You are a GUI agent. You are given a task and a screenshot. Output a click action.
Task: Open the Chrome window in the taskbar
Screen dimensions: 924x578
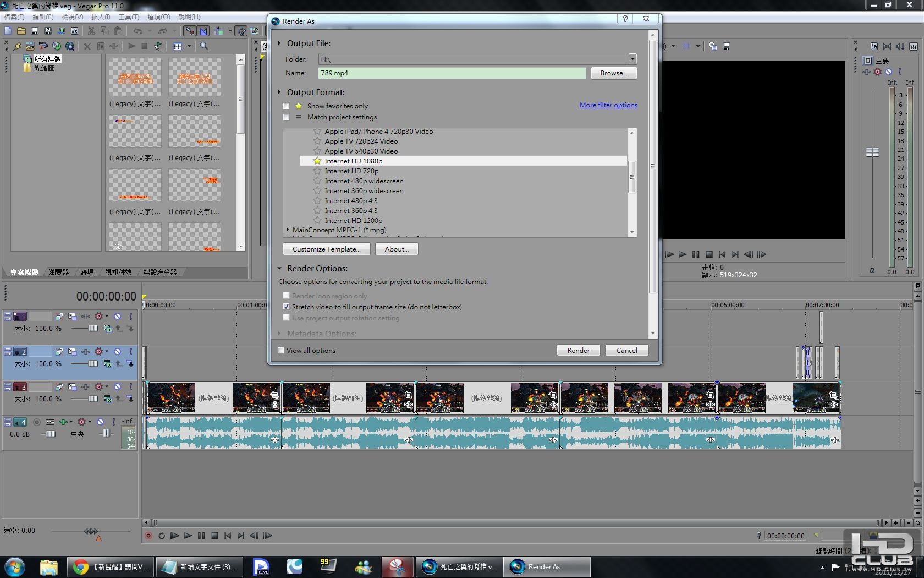click(x=110, y=566)
